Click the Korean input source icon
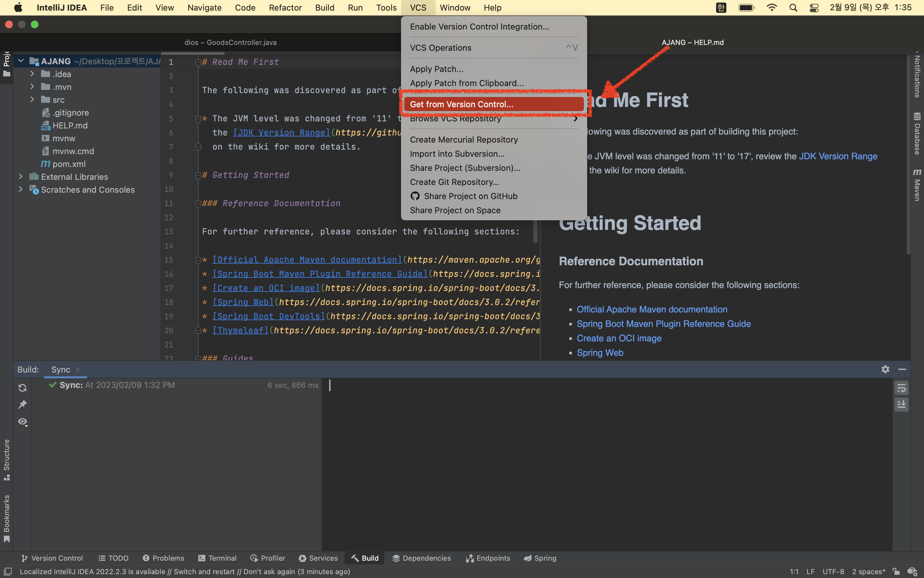This screenshot has height=578, width=924. click(x=721, y=8)
